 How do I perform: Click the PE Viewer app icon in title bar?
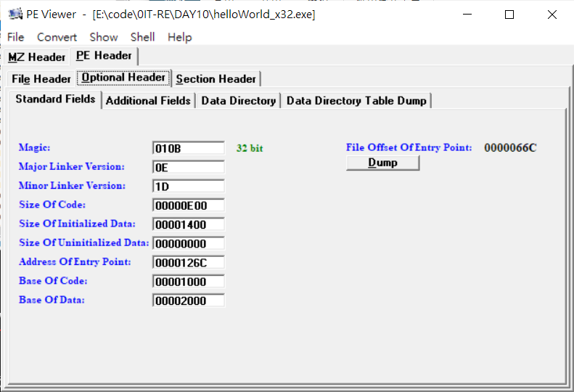pos(15,15)
